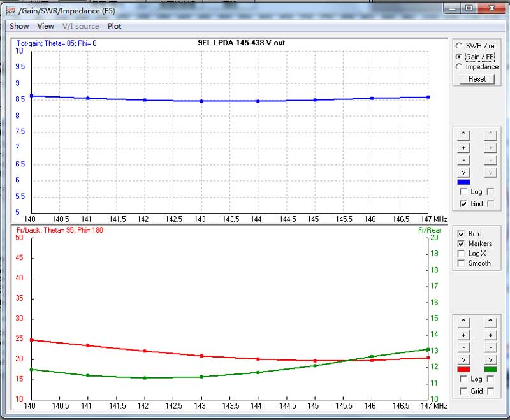Click the plot title '9EL LPDA 145-438-V.out'

pyautogui.click(x=242, y=43)
